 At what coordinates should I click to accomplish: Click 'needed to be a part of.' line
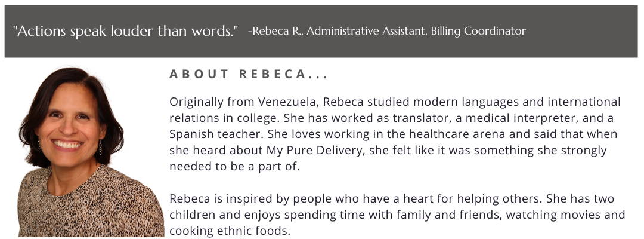[x=234, y=167]
